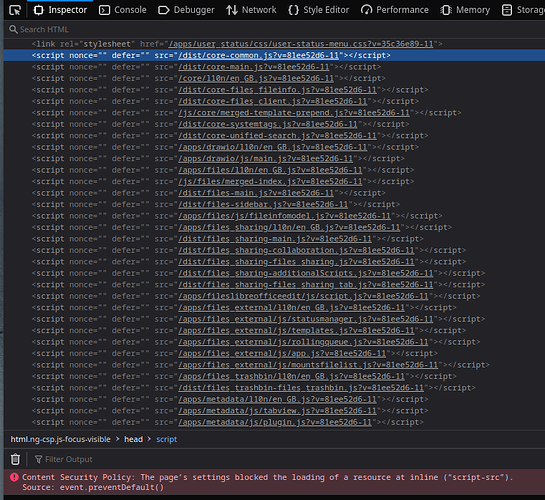Image resolution: width=545 pixels, height=500 pixels.
Task: Select the Content Security Policy error message
Action: 267,477
